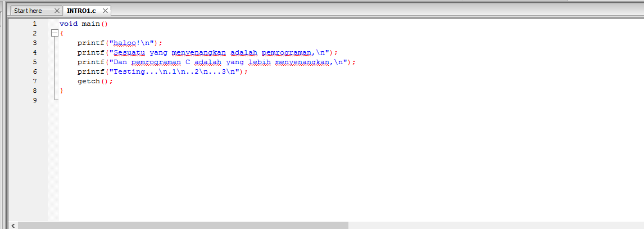This screenshot has width=644, height=229.
Task: Select the INTRO1.c editor tab
Action: coord(81,11)
